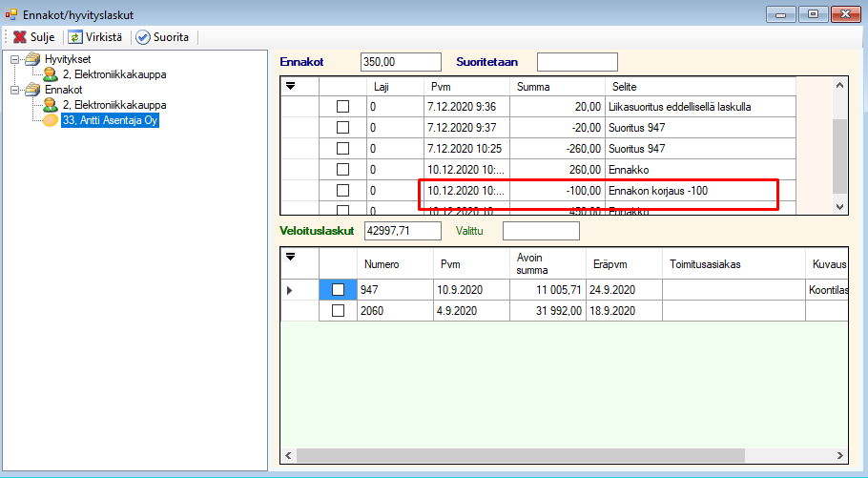Click the Virkistä refresh icon
The height and width of the screenshot is (478, 868).
pyautogui.click(x=74, y=37)
